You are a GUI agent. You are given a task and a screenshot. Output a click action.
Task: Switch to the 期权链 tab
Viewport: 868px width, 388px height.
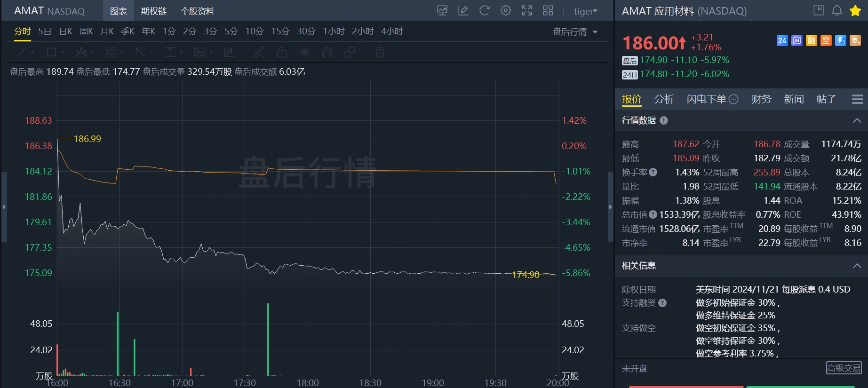154,11
